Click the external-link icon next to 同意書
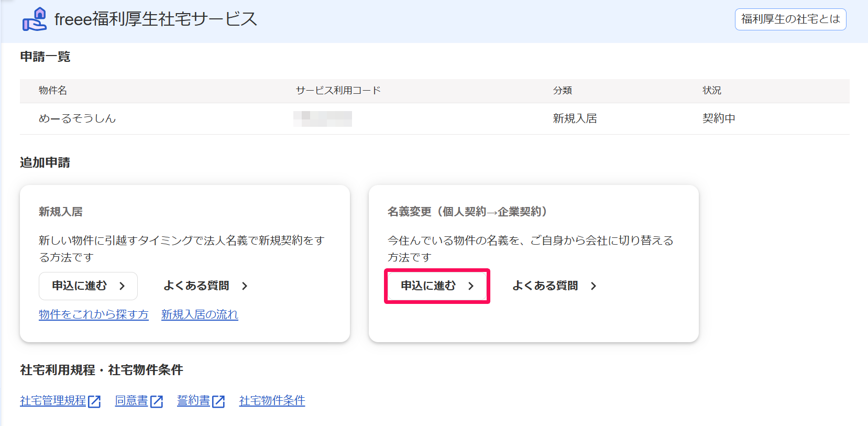Screen dimensions: 868x426 pos(157,401)
